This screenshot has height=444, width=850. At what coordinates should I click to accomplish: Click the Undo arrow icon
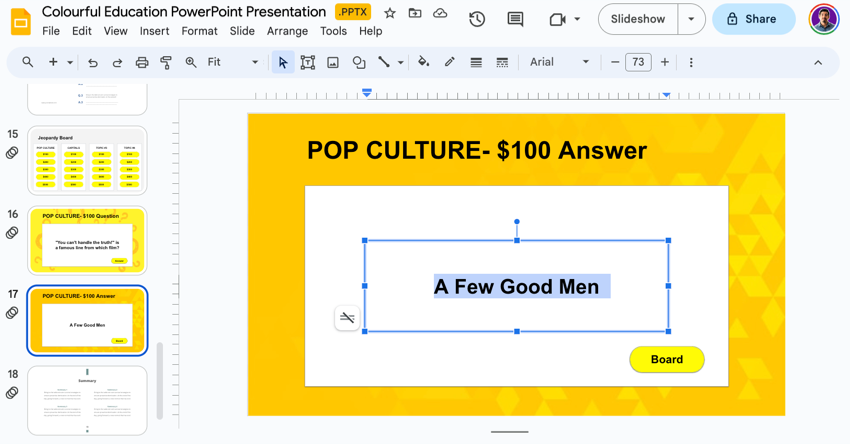93,62
